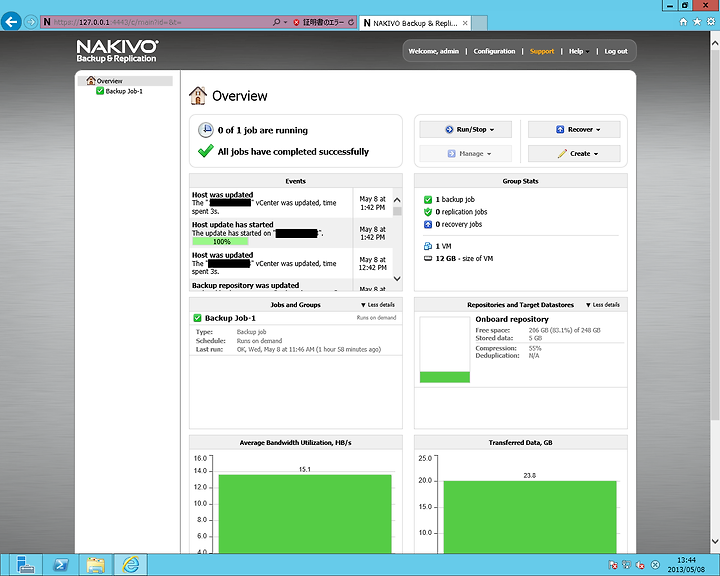Open the Configuration page
Image resolution: width=720 pixels, height=576 pixels.
click(x=494, y=51)
